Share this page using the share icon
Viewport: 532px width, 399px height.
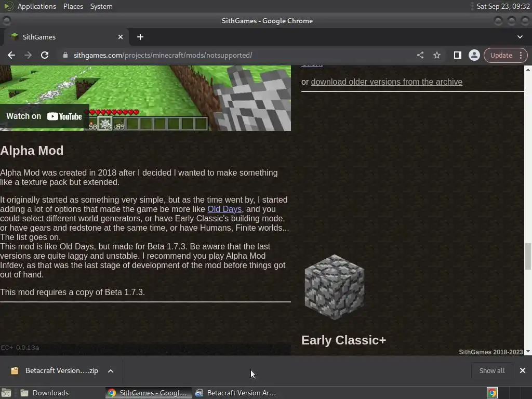tap(420, 55)
